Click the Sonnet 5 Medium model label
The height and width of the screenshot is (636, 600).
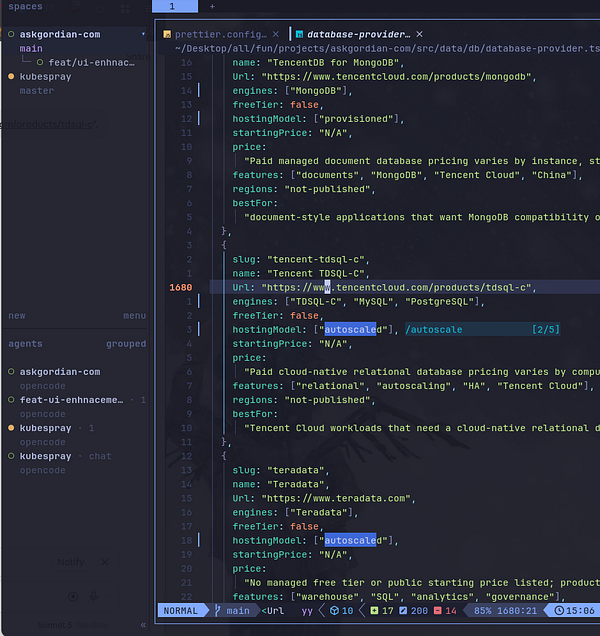73,625
